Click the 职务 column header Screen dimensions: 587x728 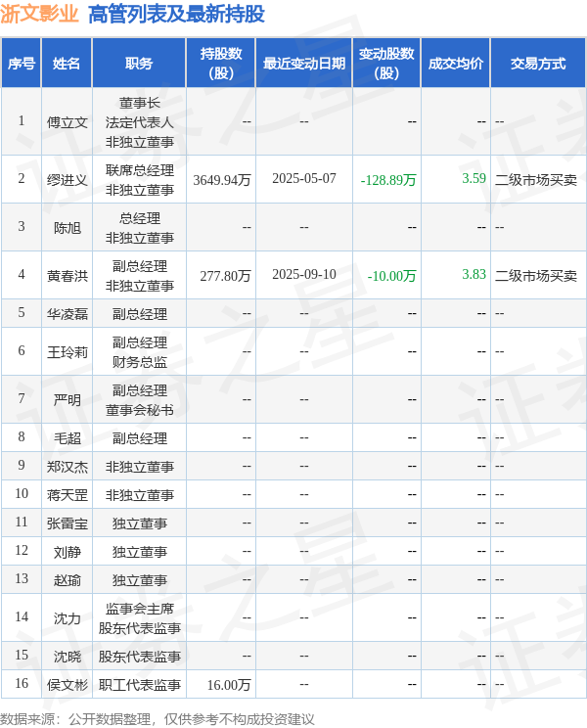(139, 64)
